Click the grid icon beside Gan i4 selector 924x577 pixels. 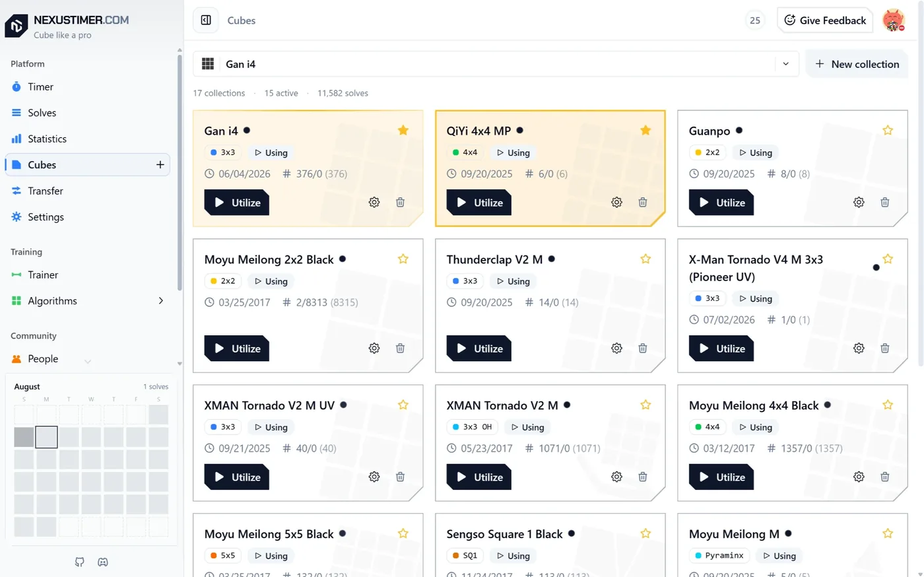208,64
